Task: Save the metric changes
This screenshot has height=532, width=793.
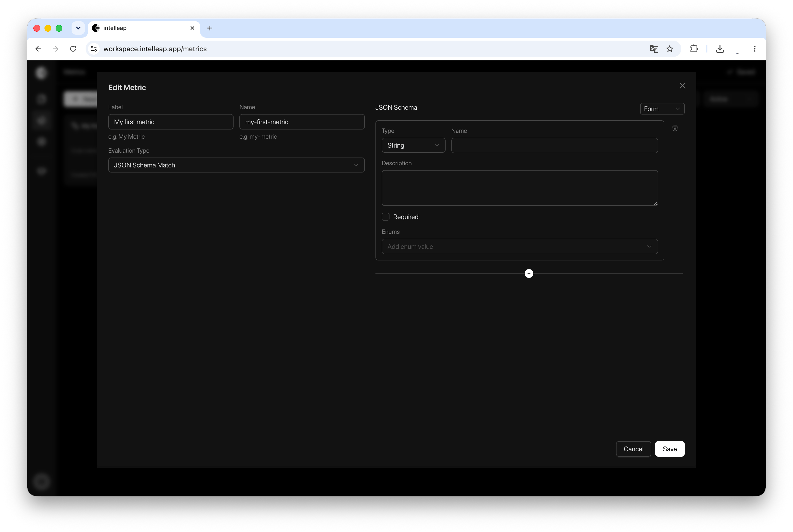Action: point(669,449)
